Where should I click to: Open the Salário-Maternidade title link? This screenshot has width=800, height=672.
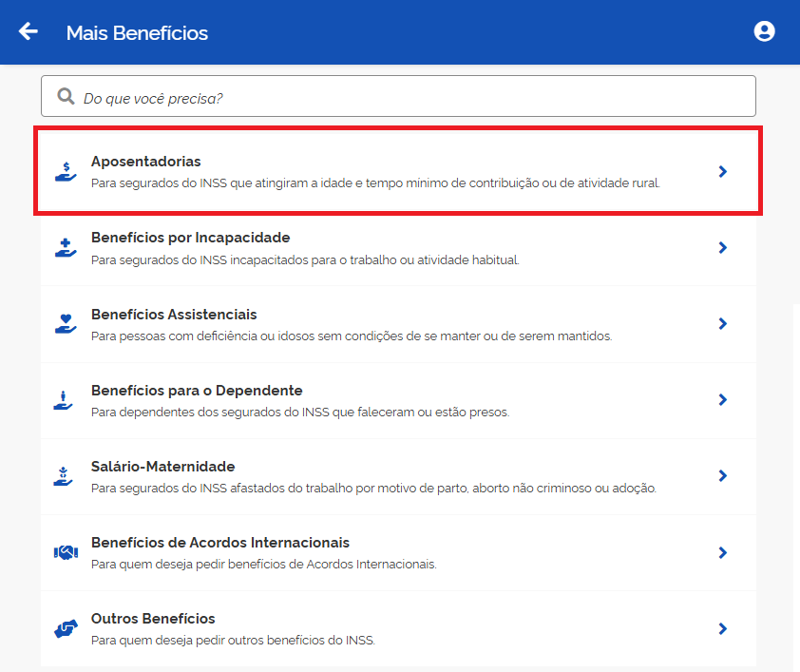163,467
